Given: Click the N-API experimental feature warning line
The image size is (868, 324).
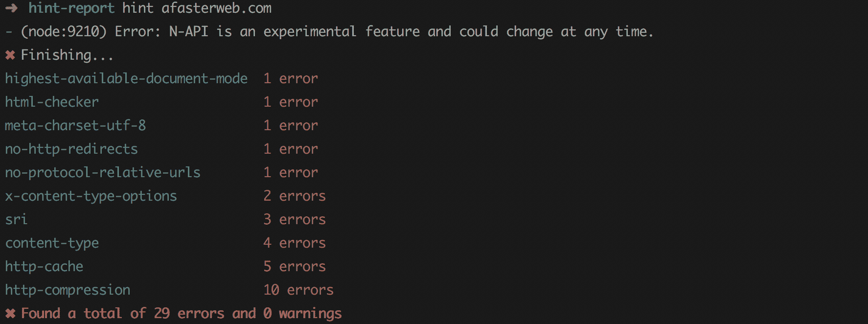Looking at the screenshot, I should pos(337,32).
